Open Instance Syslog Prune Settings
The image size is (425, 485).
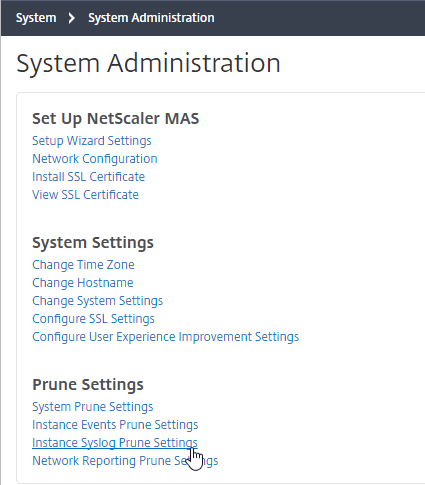pyautogui.click(x=115, y=443)
